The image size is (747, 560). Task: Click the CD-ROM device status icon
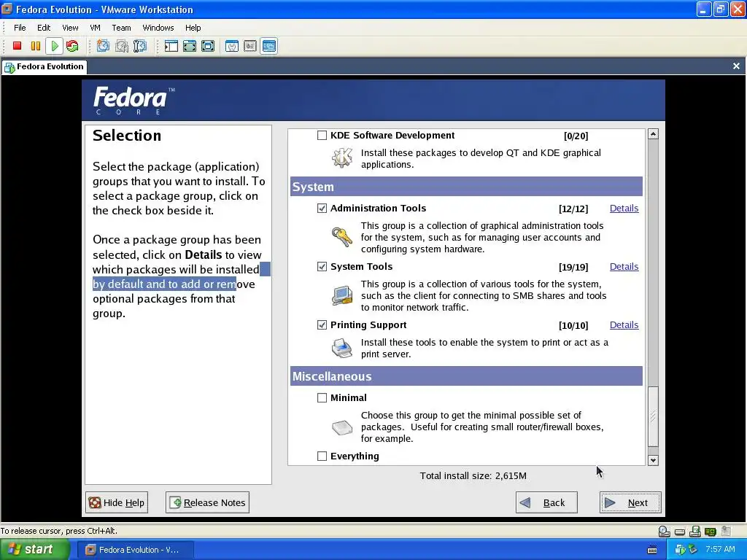(664, 532)
